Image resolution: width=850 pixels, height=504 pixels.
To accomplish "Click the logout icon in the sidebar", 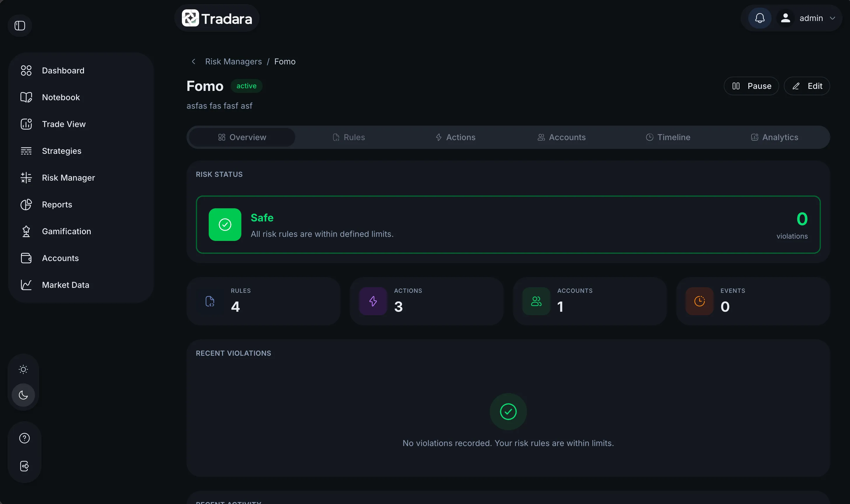I will click(x=24, y=466).
